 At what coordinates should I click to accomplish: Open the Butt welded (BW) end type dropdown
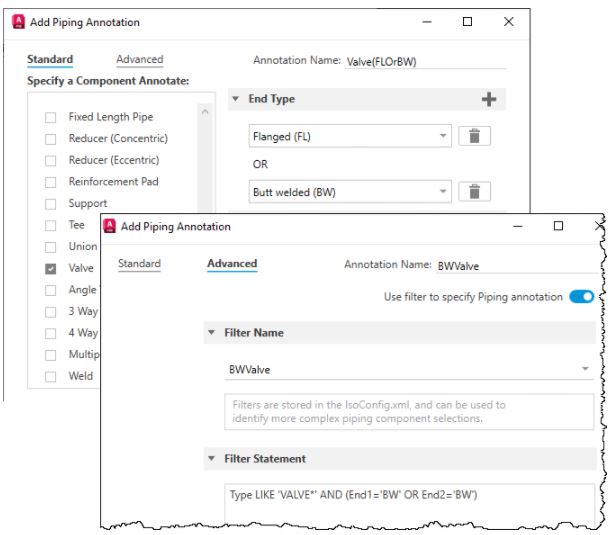click(x=350, y=192)
